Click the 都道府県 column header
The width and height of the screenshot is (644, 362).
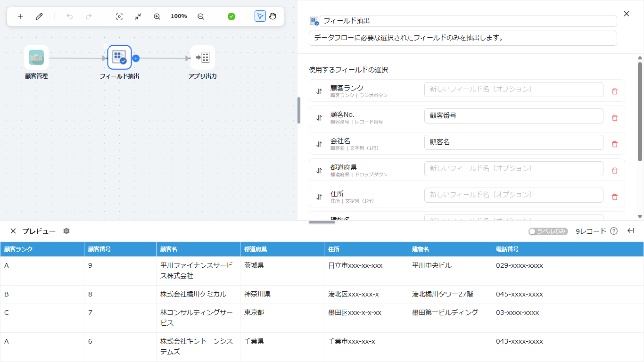coord(282,249)
